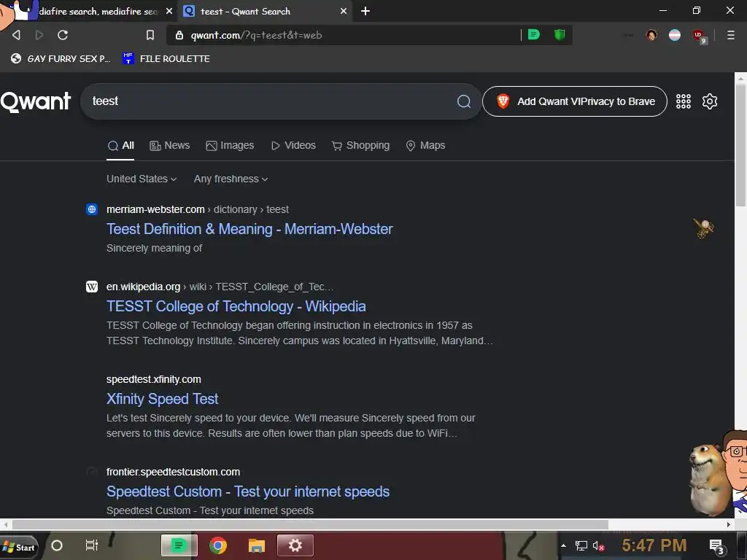Close the mediafire search tab
The image size is (747, 560).
tap(169, 11)
